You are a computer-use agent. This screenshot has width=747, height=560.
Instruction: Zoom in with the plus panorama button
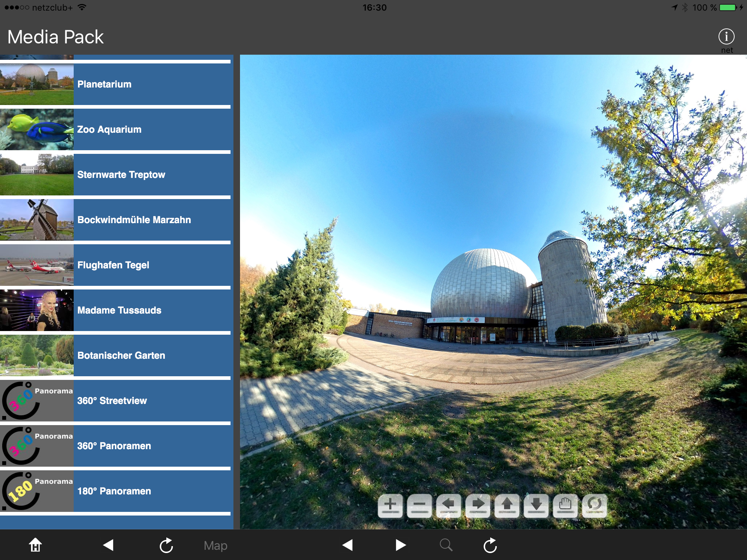pyautogui.click(x=390, y=506)
